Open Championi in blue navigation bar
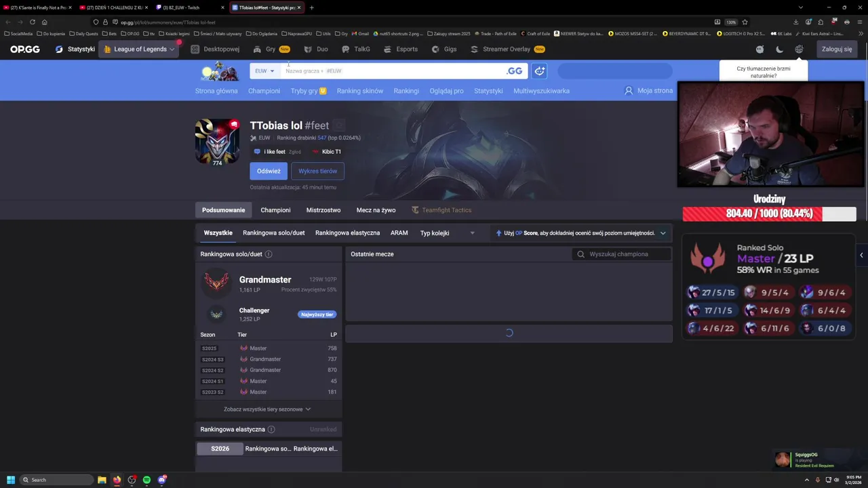The width and height of the screenshot is (868, 488). (x=264, y=91)
